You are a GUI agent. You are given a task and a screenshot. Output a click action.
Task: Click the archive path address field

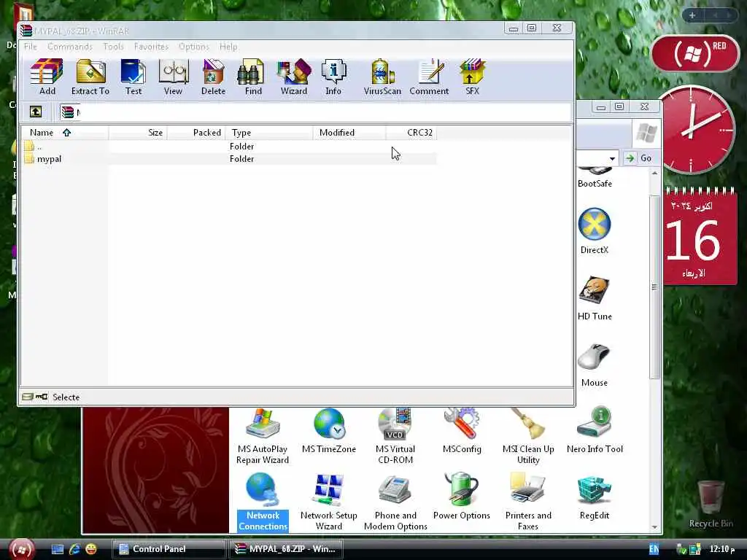click(314, 112)
